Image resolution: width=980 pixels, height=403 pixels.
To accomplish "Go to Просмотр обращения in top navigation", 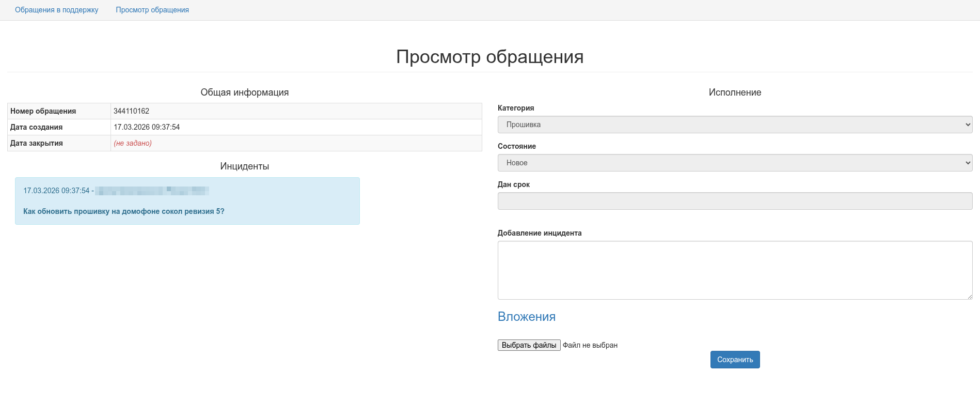I will coord(152,10).
